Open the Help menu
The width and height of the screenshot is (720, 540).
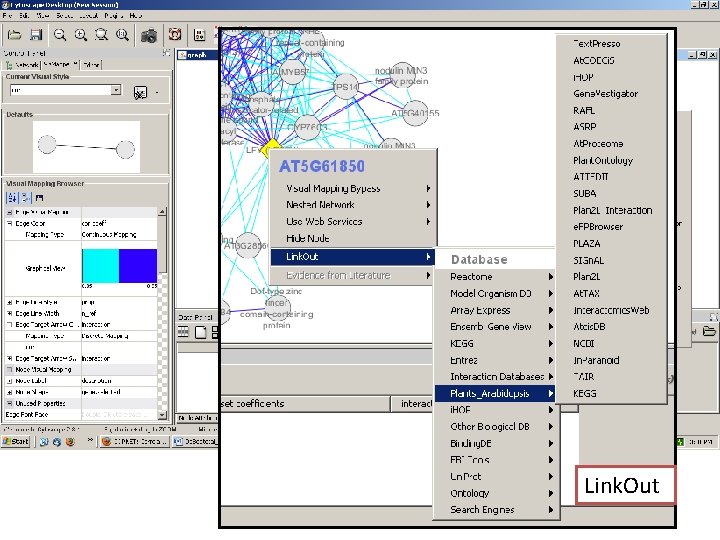tap(135, 15)
